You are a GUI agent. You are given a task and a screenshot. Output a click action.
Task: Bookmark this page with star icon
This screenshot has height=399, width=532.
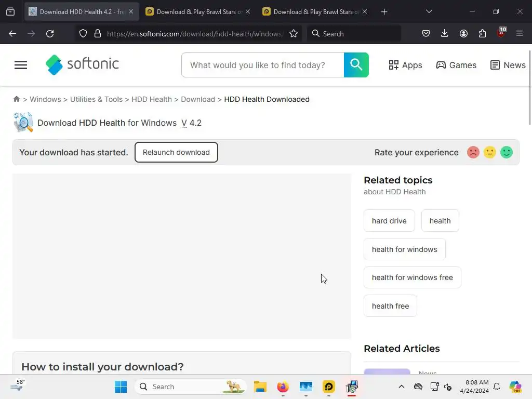coord(294,34)
